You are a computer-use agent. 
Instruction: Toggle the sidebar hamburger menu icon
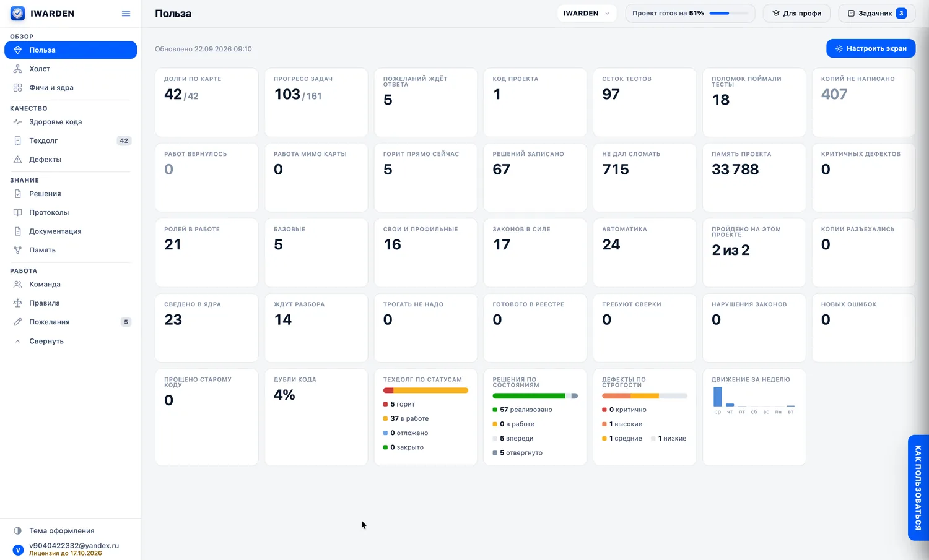click(x=126, y=14)
